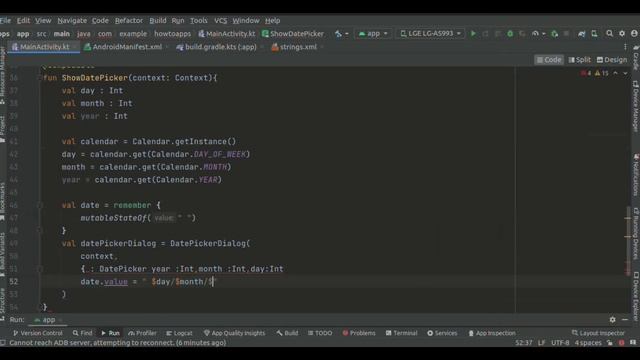Open the Bookmarks side panel

coord(2,202)
